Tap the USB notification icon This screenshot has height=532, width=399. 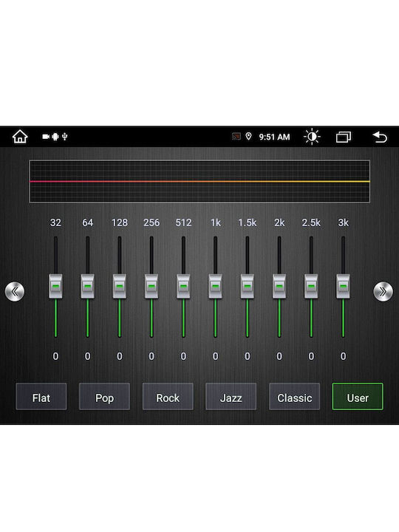click(65, 137)
